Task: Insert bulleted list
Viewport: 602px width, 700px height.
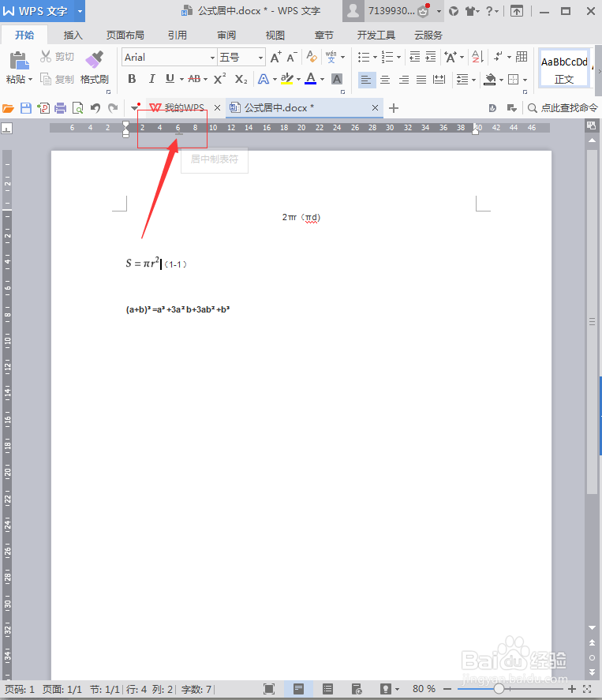Action: (364, 57)
